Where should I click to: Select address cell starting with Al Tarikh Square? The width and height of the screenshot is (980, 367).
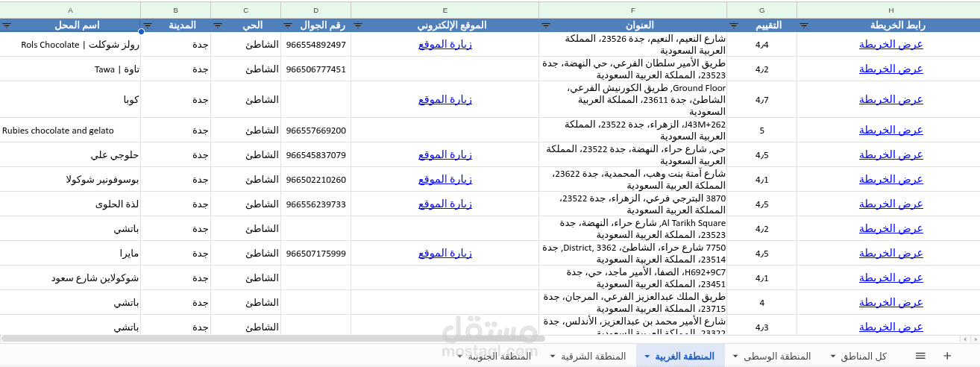[633, 228]
